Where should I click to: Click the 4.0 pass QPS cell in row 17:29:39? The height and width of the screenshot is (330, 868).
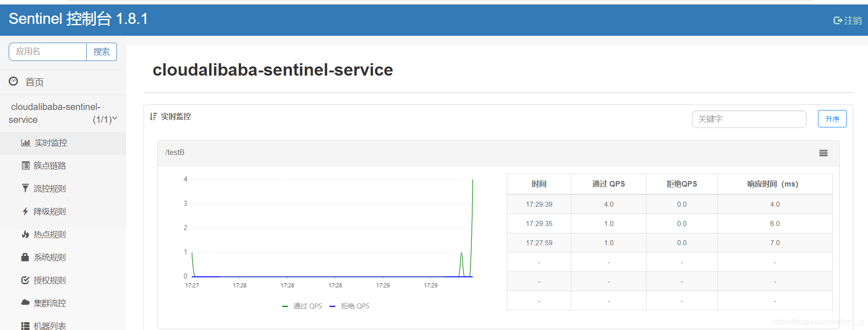[608, 204]
